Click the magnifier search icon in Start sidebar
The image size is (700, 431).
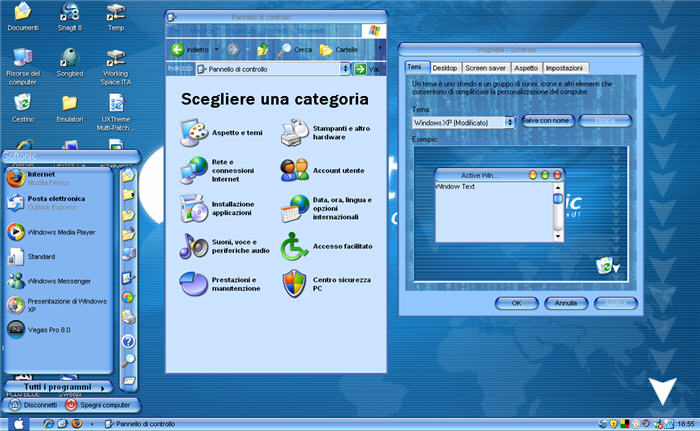click(x=128, y=360)
